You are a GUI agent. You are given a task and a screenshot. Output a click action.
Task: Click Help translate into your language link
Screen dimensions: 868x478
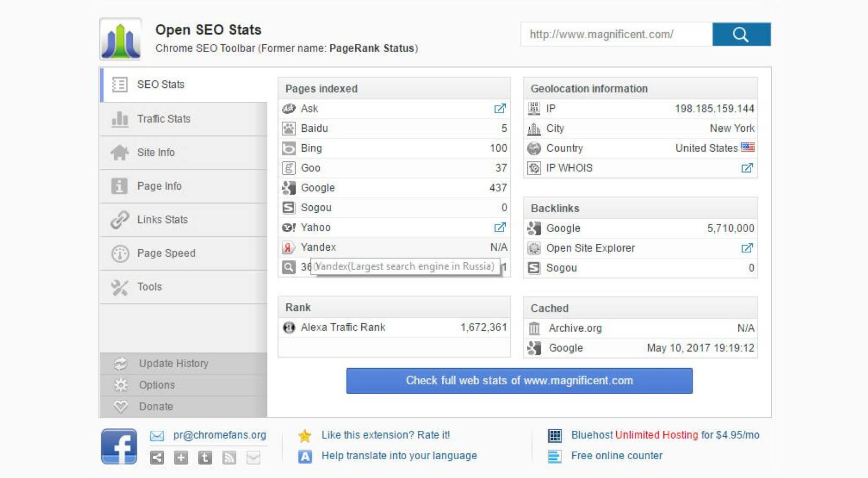click(x=399, y=455)
